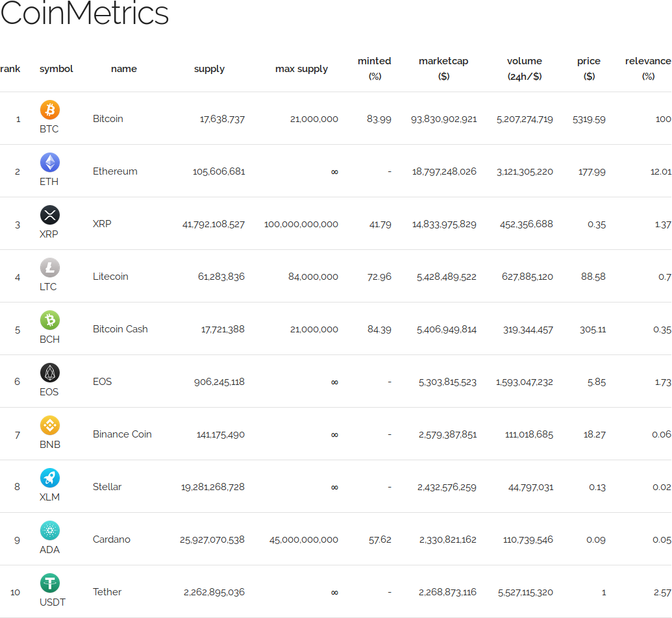Screen dimensions: 672x618
Task: Select the XLM symbol label
Action: [x=50, y=497]
